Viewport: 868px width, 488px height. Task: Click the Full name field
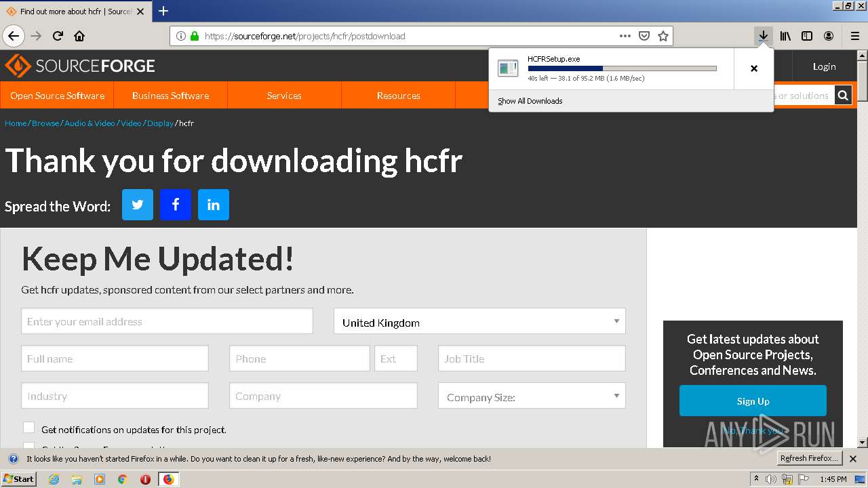115,359
